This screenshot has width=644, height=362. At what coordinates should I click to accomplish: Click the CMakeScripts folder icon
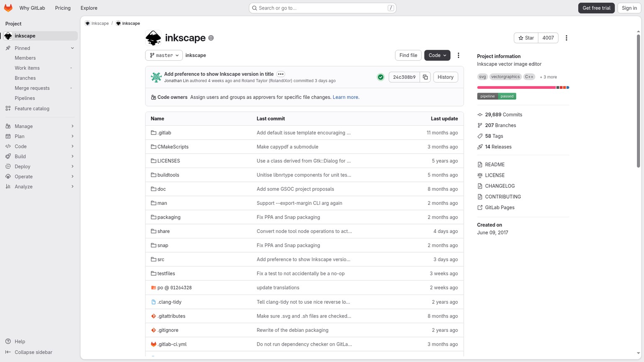point(153,147)
